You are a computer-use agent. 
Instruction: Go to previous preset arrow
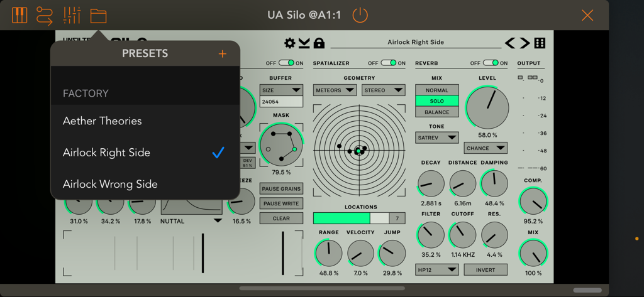click(509, 43)
